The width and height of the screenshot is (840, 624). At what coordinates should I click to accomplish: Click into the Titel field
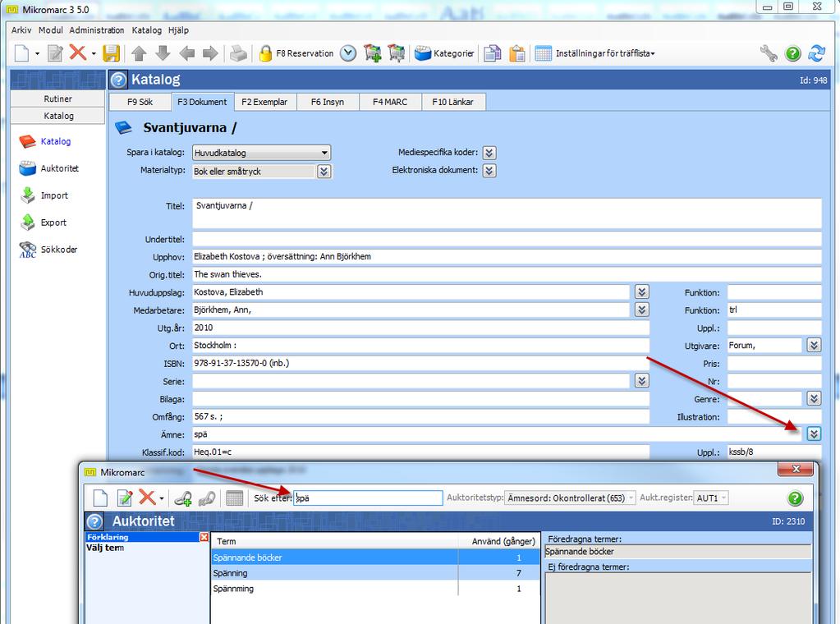click(x=507, y=213)
